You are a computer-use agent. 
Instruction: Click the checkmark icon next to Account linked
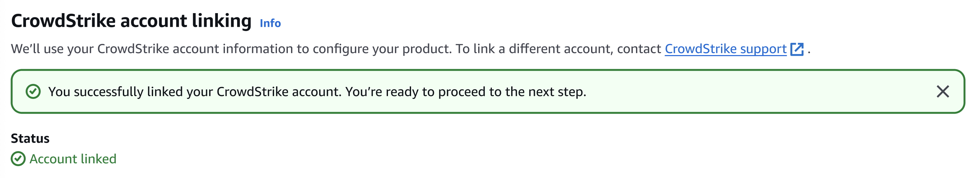pyautogui.click(x=18, y=159)
